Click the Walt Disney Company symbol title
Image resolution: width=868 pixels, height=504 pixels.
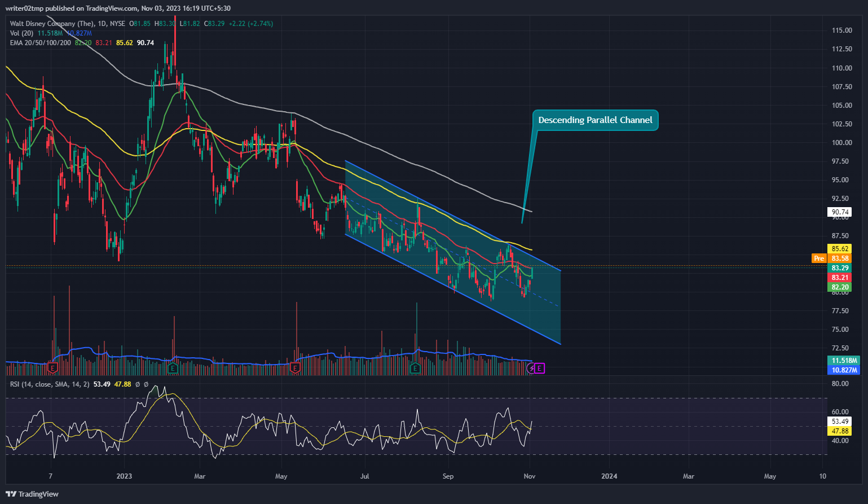52,24
